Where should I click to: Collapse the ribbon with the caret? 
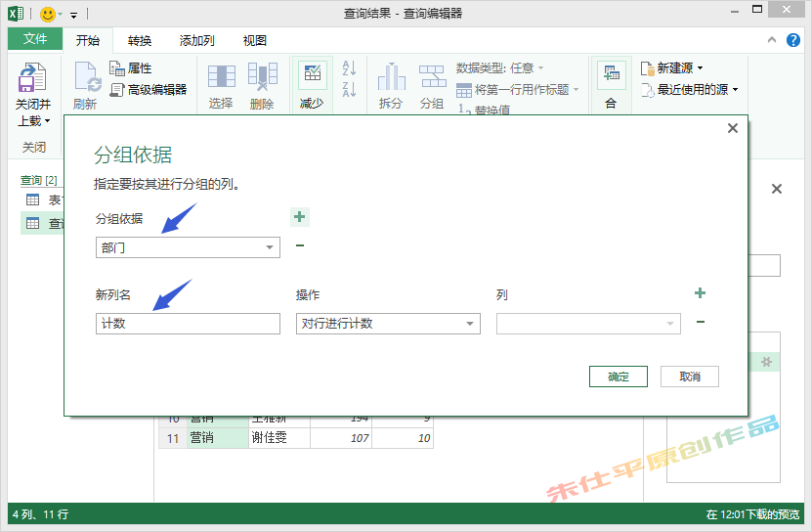point(772,40)
